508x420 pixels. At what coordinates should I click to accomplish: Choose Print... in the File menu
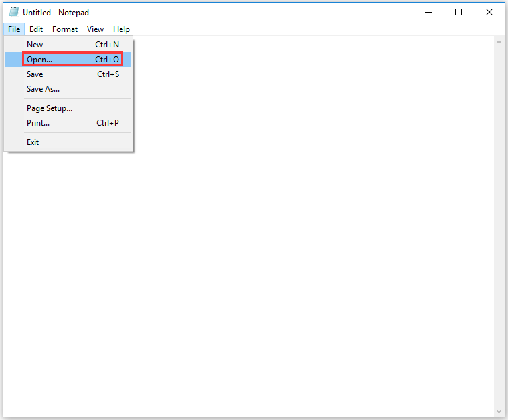38,123
